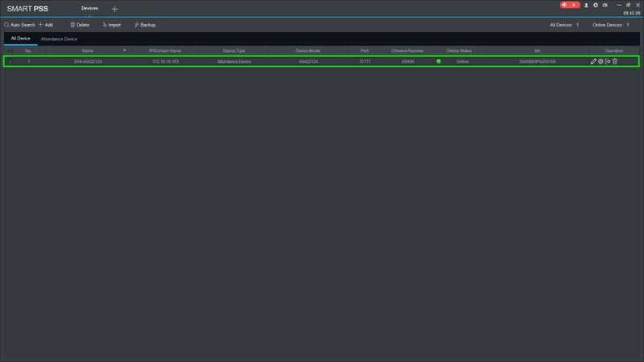Click Auto Search in the toolbar

click(x=19, y=25)
